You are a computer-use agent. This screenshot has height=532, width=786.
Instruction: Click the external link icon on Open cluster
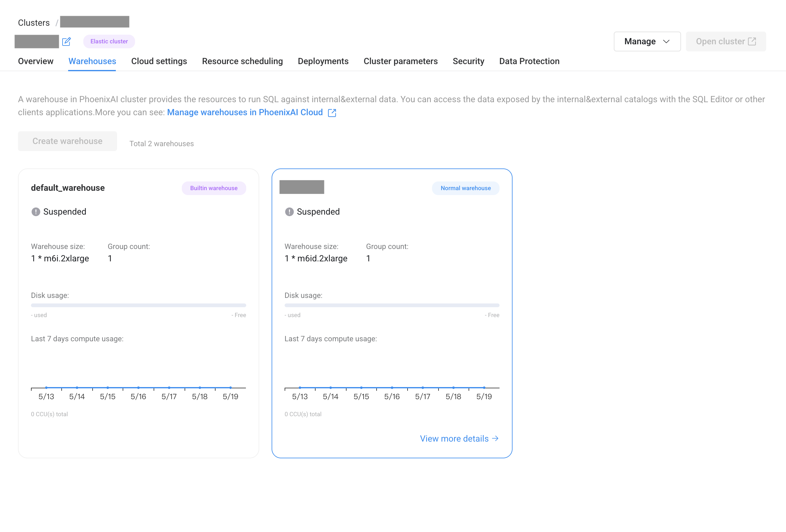click(x=752, y=41)
